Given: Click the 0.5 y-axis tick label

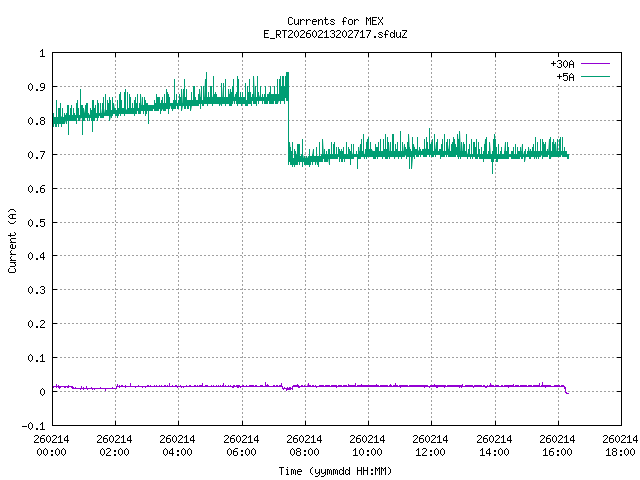Looking at the screenshot, I should pos(36,223).
